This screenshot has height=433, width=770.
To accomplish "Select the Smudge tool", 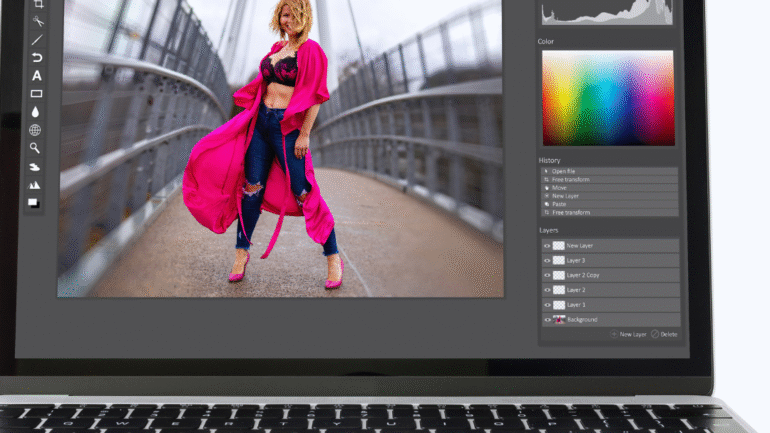I will pos(34,167).
